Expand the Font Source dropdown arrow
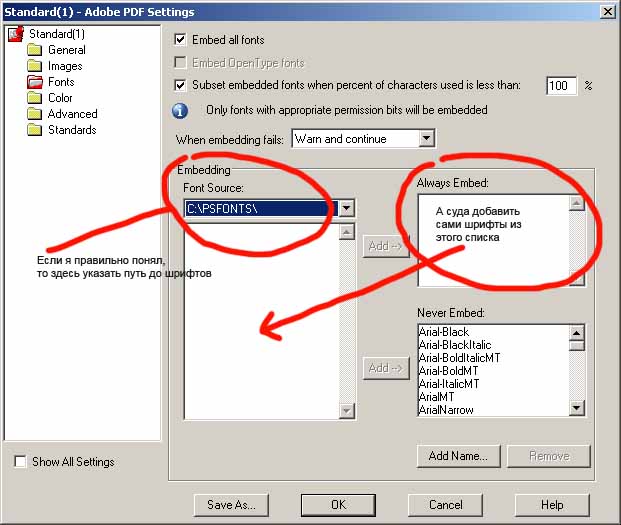This screenshot has width=621, height=525. point(347,208)
